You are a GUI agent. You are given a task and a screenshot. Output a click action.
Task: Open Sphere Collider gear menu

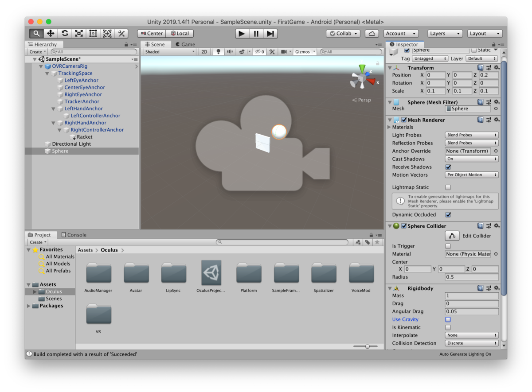tap(497, 226)
